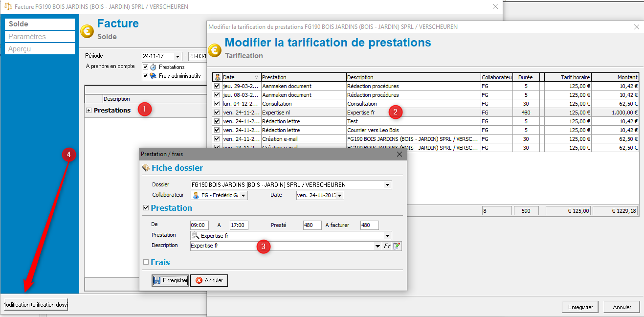This screenshot has width=644, height=317.
Task: Open the Date picker dropdown in dialog
Action: pos(340,196)
